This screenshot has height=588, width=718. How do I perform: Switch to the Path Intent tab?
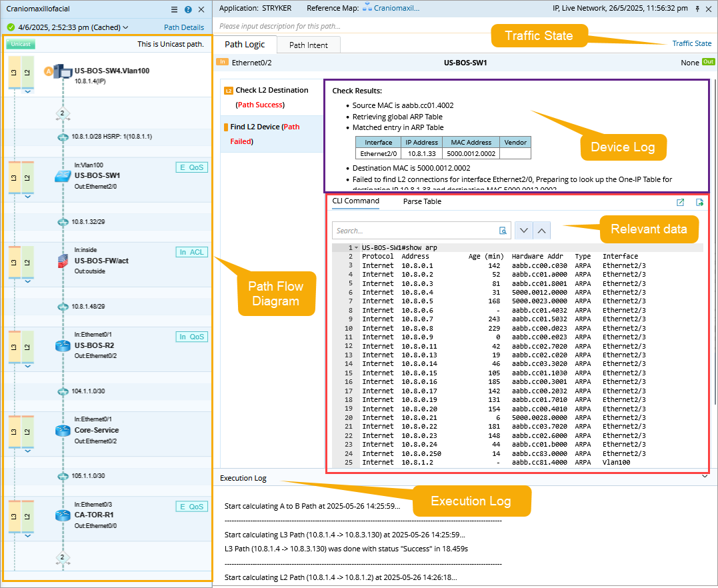[308, 45]
